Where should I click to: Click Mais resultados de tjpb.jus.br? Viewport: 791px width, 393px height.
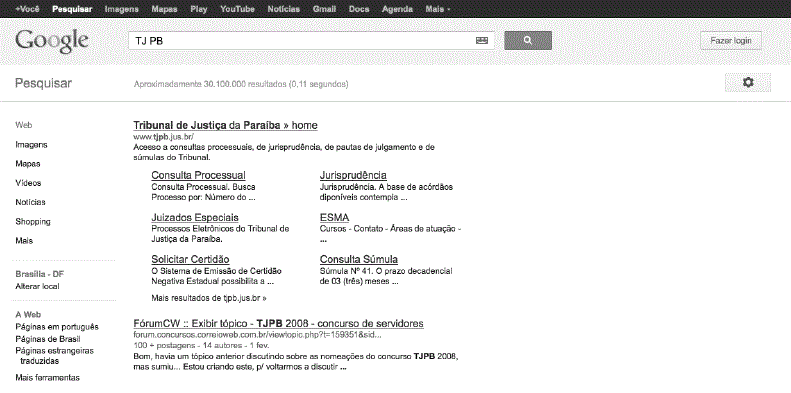click(x=209, y=298)
